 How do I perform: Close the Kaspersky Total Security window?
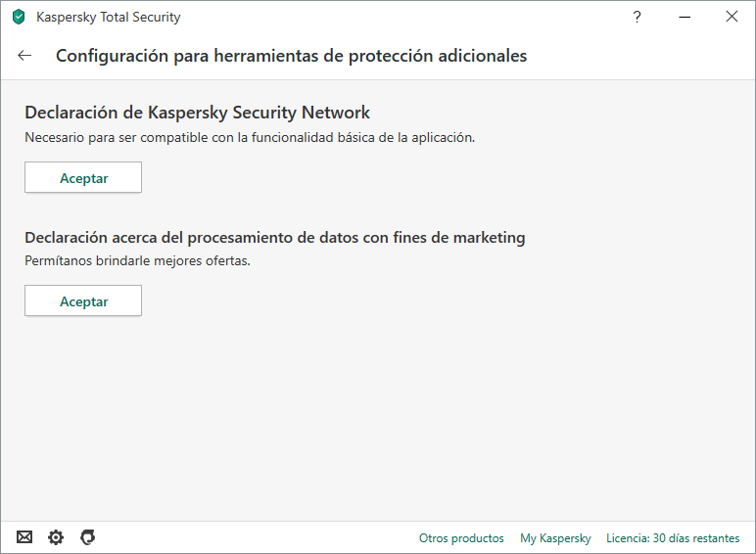click(732, 17)
